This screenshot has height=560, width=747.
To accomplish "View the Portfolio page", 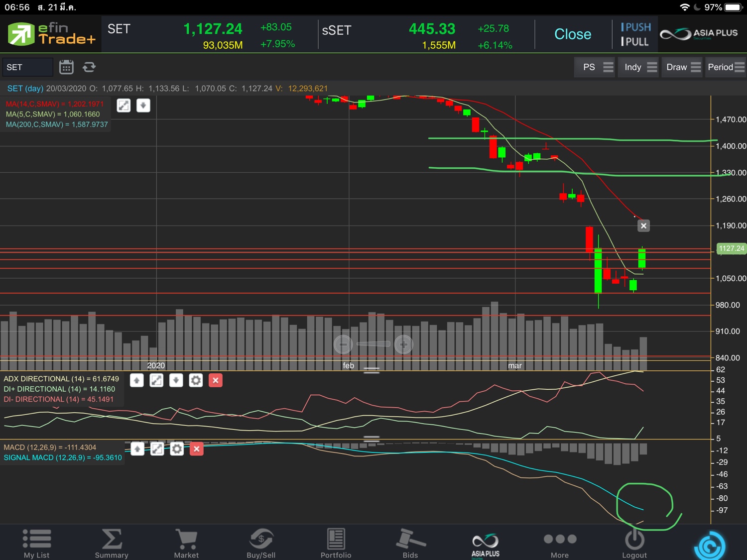I will [x=336, y=544].
